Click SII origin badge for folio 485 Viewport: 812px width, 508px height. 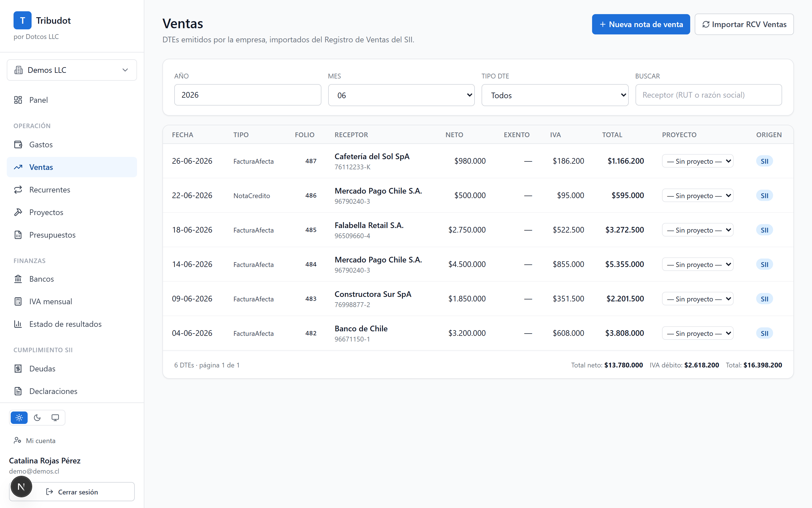click(764, 230)
